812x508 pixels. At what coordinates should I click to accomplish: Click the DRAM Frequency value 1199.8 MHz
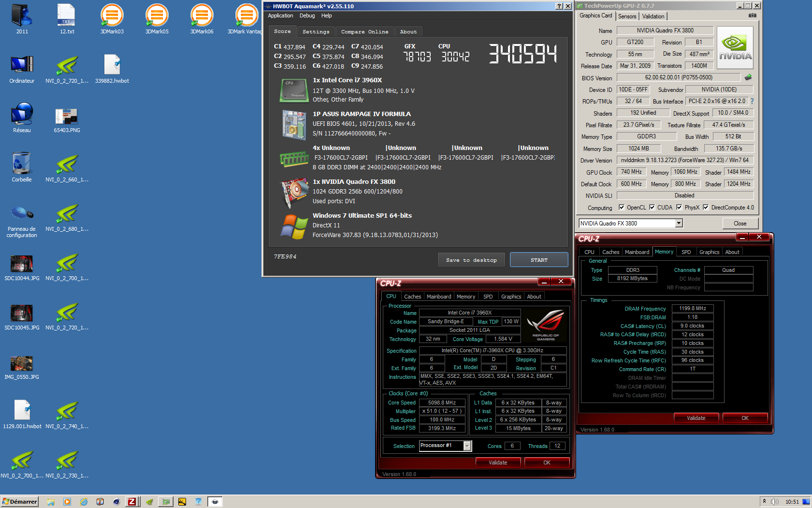[x=693, y=308]
